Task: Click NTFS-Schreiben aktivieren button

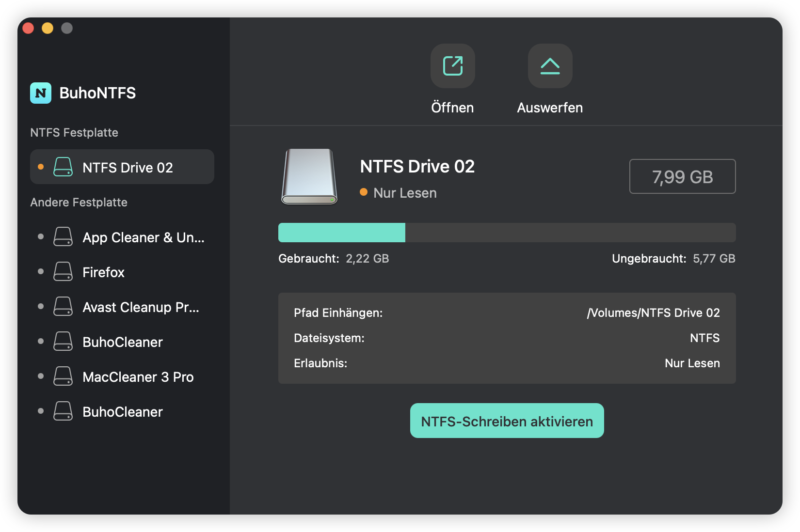Action: [507, 421]
